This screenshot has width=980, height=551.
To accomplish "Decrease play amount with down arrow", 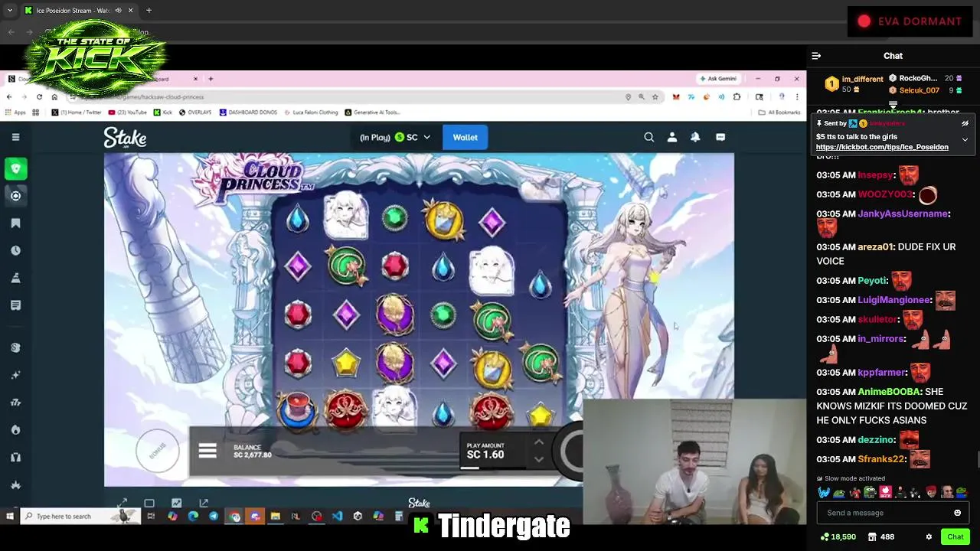I will [x=539, y=459].
